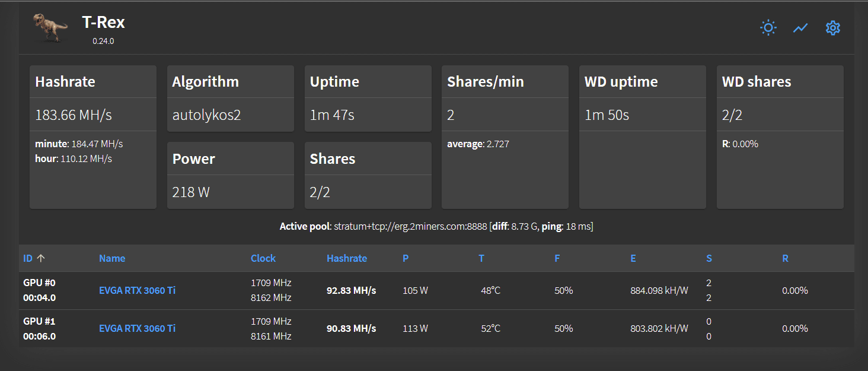Click GPU #0 temperature 48°C
Image resolution: width=868 pixels, height=371 pixels.
pos(491,290)
